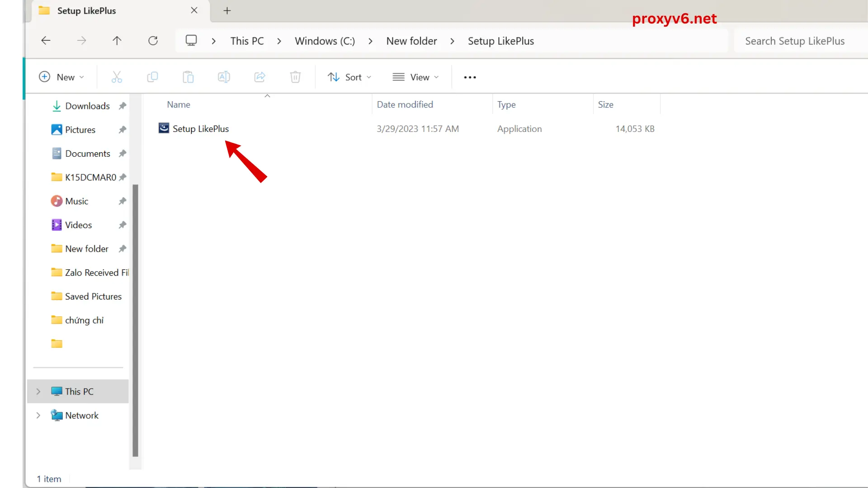Click pin icon beside New folder
This screenshot has height=488, width=868.
coord(122,249)
